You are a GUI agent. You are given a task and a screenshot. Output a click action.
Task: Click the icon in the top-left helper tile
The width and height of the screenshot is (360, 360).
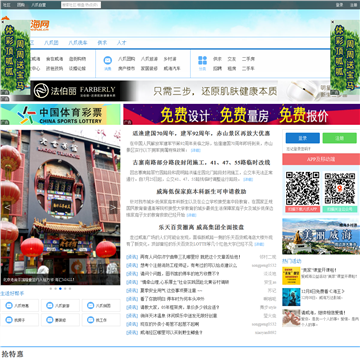[9, 305]
